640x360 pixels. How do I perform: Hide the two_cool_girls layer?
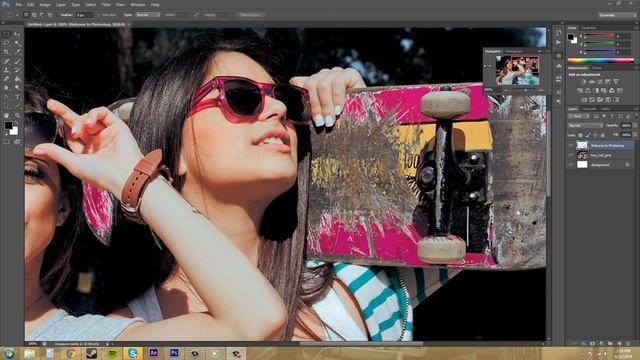click(571, 155)
